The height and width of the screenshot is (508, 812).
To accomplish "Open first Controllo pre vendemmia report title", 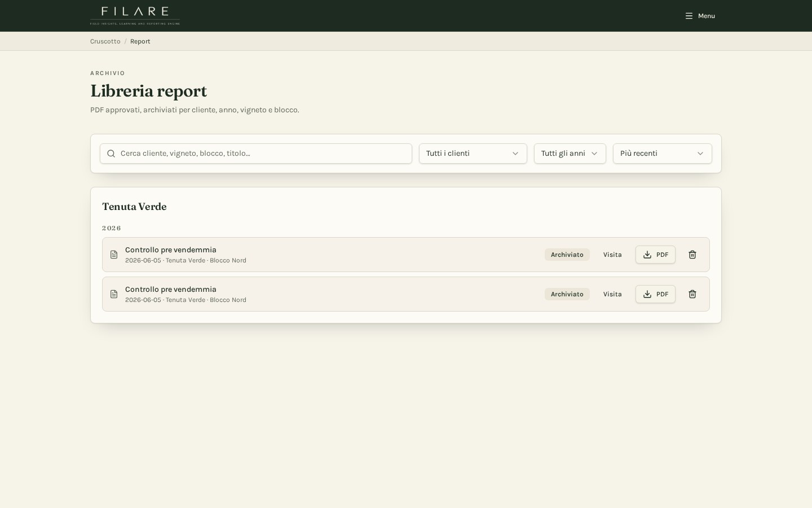I will coord(171,249).
